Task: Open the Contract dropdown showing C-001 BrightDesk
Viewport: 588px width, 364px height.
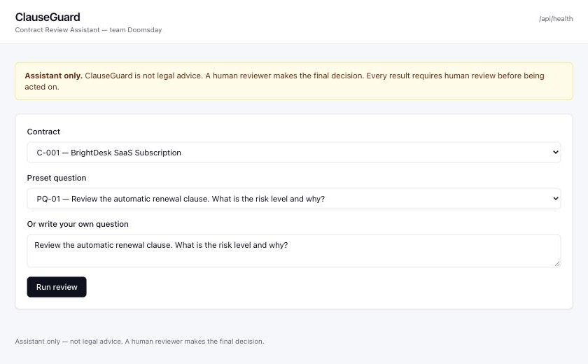Action: pos(293,153)
